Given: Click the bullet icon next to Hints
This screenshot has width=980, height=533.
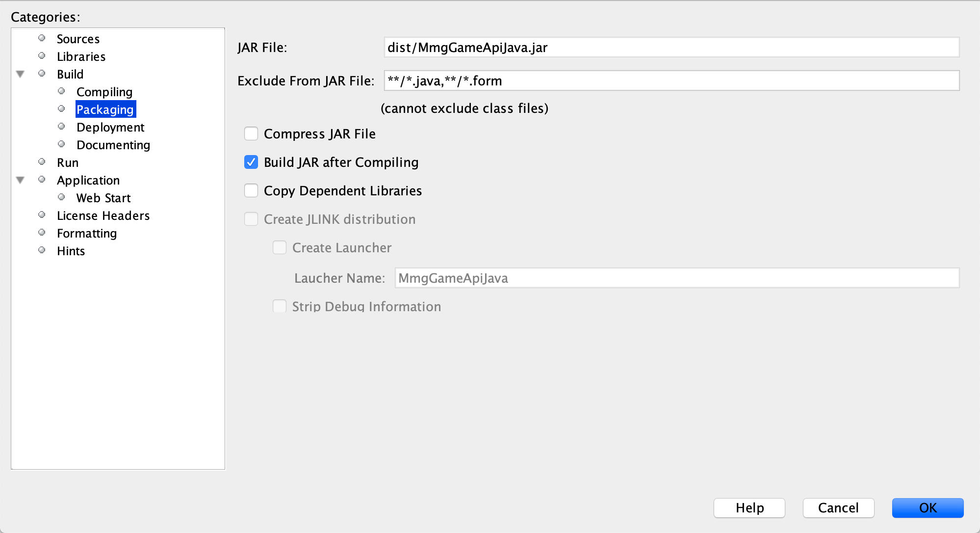Looking at the screenshot, I should point(42,250).
